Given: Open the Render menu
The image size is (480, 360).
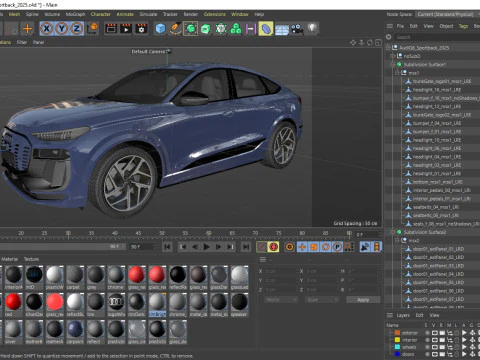Looking at the screenshot, I should [x=191, y=14].
